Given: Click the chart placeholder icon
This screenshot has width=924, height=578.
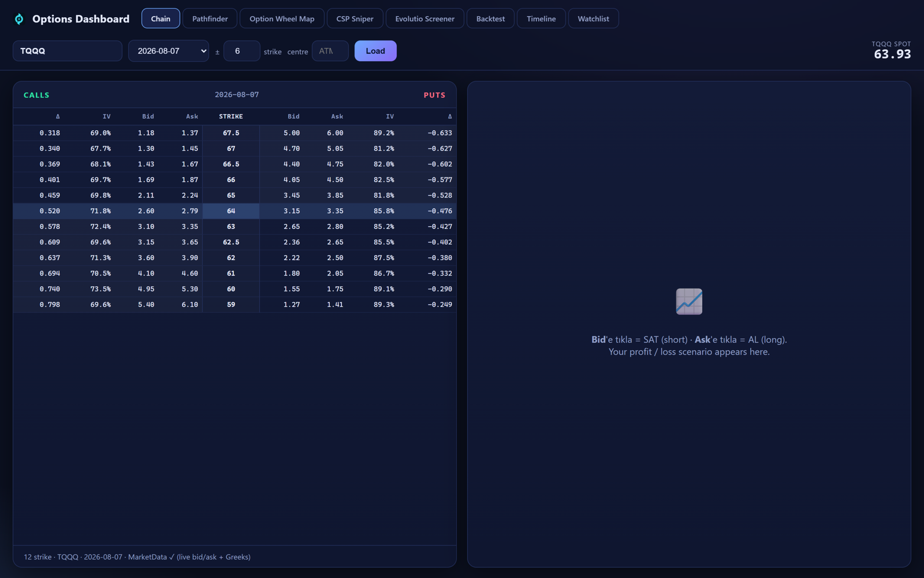Looking at the screenshot, I should pos(689,301).
